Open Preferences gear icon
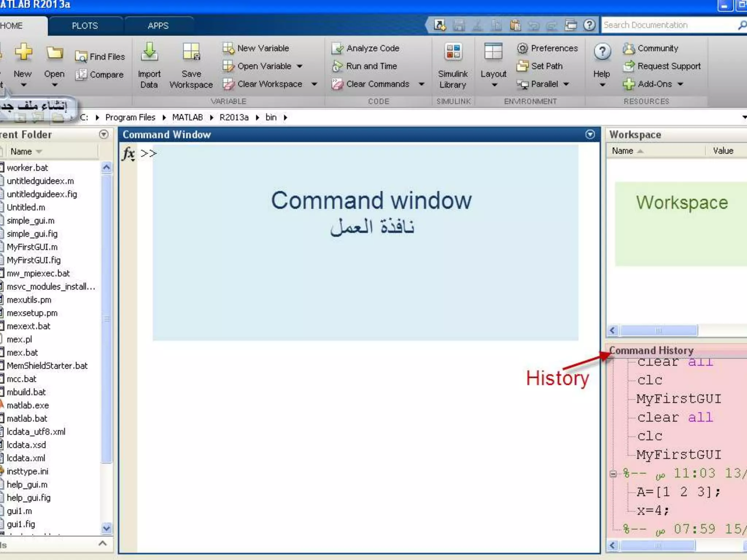The image size is (747, 560). pos(522,48)
